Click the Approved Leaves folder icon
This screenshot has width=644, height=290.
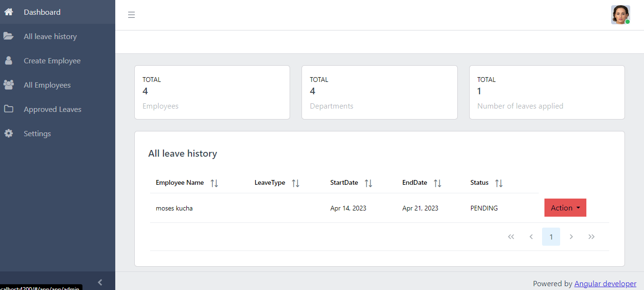[9, 109]
